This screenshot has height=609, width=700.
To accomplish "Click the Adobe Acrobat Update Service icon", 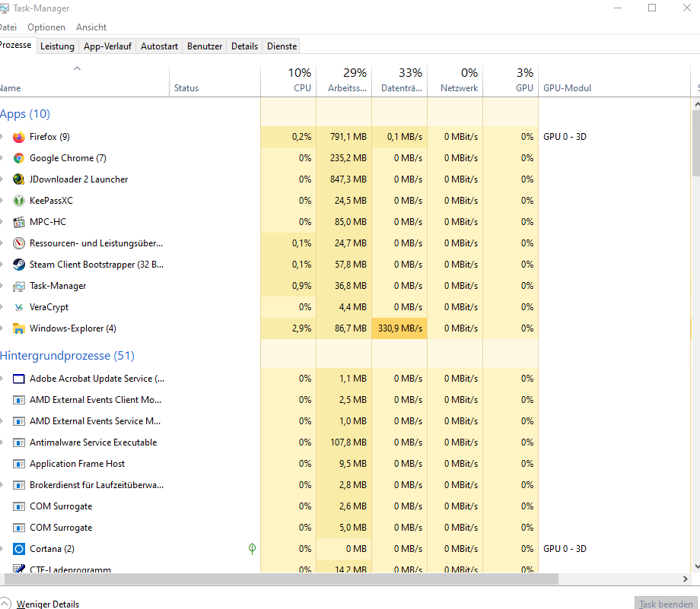I will [19, 379].
